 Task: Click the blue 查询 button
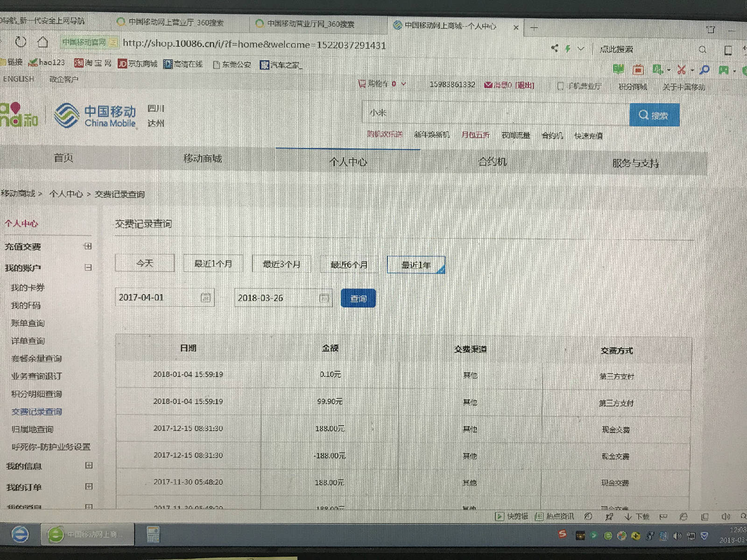tap(358, 299)
